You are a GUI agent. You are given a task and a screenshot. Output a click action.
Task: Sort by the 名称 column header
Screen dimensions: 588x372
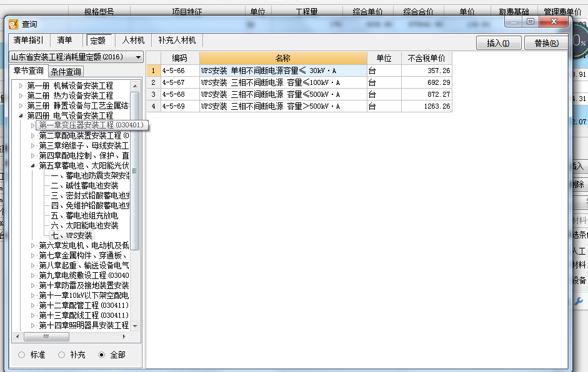click(x=283, y=58)
